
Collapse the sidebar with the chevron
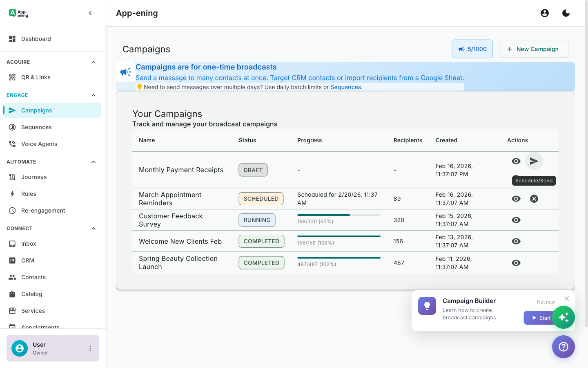click(x=90, y=13)
